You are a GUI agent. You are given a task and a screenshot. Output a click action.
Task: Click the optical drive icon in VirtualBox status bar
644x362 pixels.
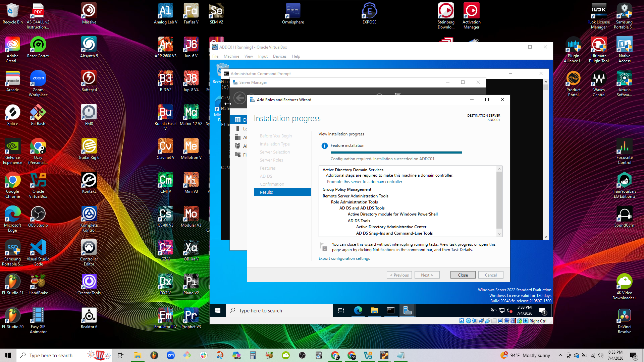tap(468, 321)
